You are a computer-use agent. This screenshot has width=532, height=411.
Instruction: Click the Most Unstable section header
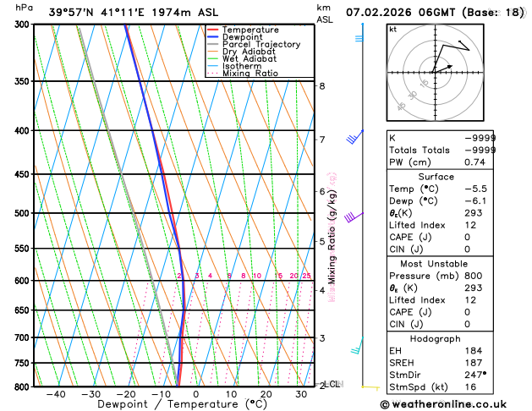(434, 264)
